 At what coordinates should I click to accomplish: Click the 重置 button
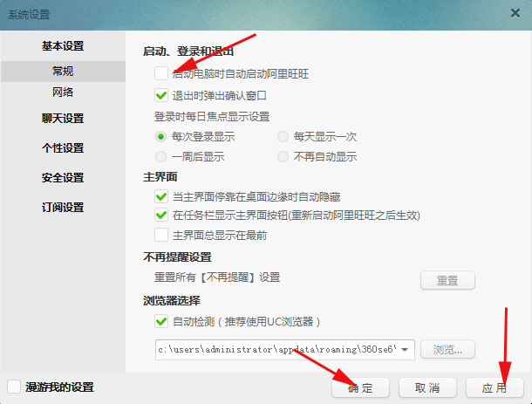point(447,280)
